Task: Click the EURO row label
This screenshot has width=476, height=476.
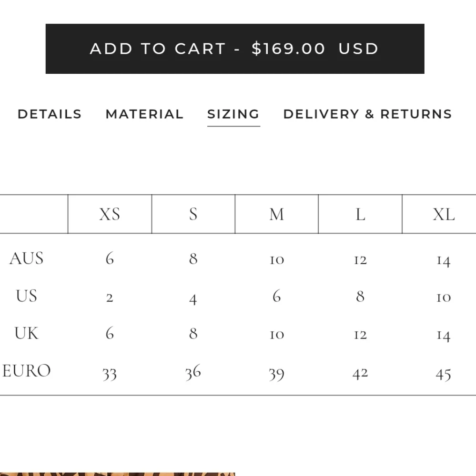Action: pyautogui.click(x=26, y=371)
